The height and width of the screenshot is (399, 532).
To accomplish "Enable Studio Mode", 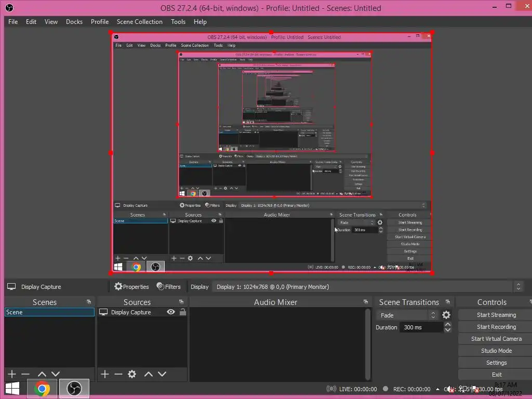I will coord(496,351).
